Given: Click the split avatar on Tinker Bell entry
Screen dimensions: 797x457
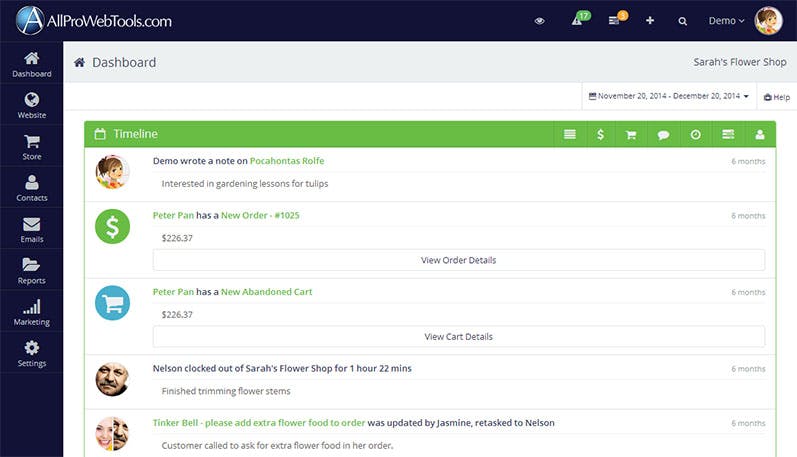Looking at the screenshot, I should (112, 434).
